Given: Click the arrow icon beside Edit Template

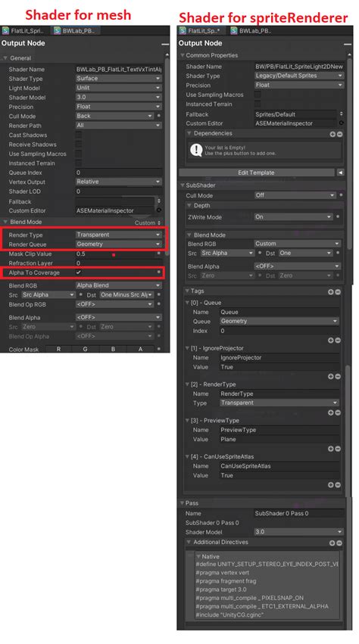Looking at the screenshot, I should point(341,173).
